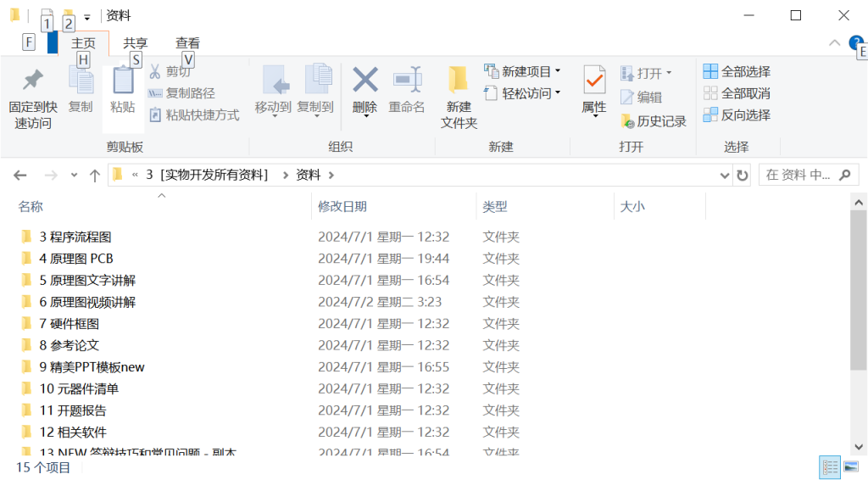This screenshot has height=480, width=868.
Task: Switch to large thumbnails view icon
Action: click(851, 467)
